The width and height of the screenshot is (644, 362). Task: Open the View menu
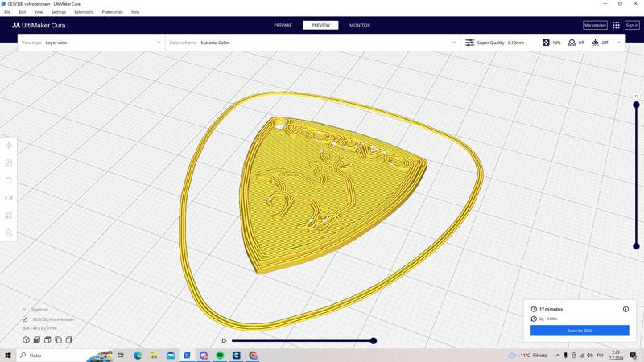point(38,12)
